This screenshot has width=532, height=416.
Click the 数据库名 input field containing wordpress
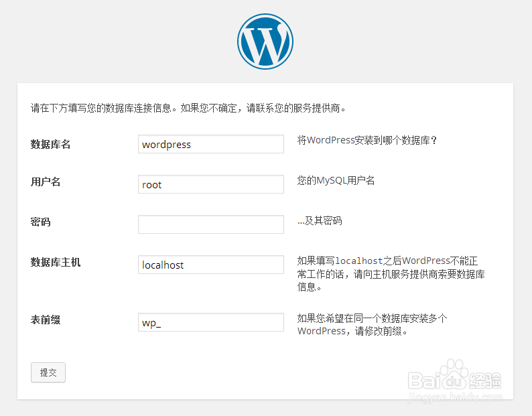[x=210, y=144]
